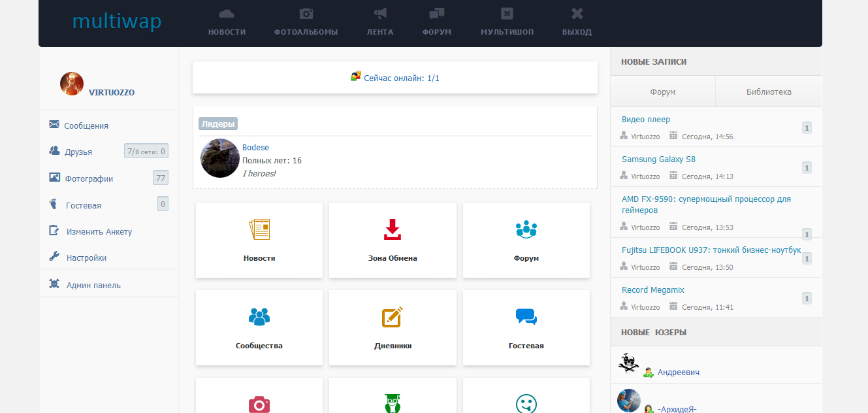The height and width of the screenshot is (413, 868).
Task: Go to Настройки in the sidebar
Action: pos(86,258)
